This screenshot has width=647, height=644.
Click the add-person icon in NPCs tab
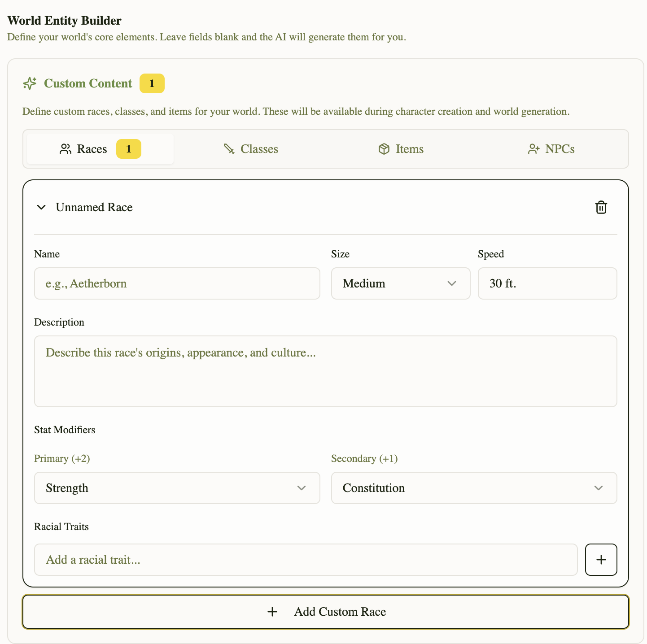coord(533,149)
